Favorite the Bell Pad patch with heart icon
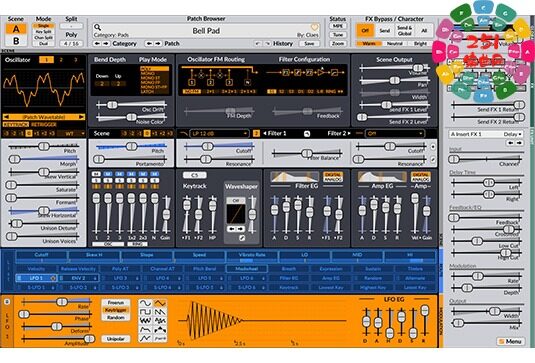Viewport: 535px width, 363px height. (x=314, y=27)
